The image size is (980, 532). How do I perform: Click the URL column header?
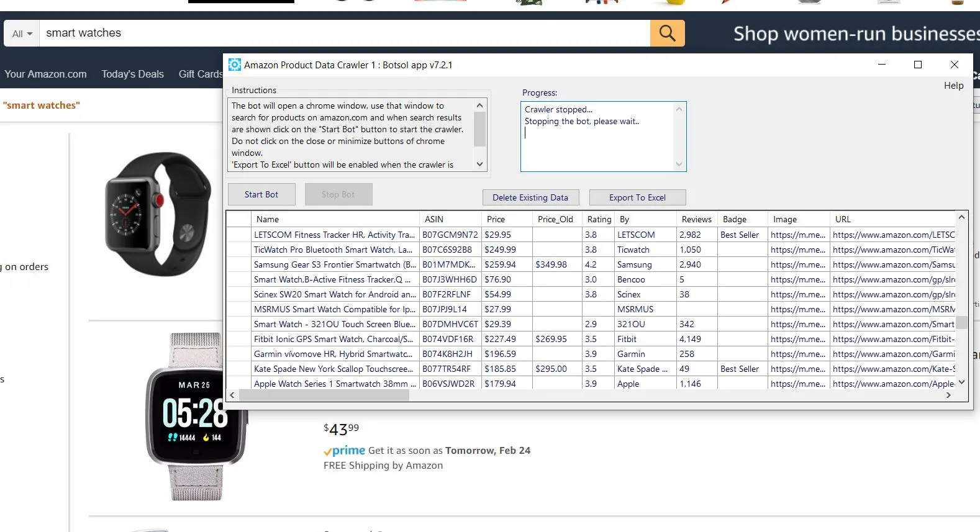(x=892, y=219)
